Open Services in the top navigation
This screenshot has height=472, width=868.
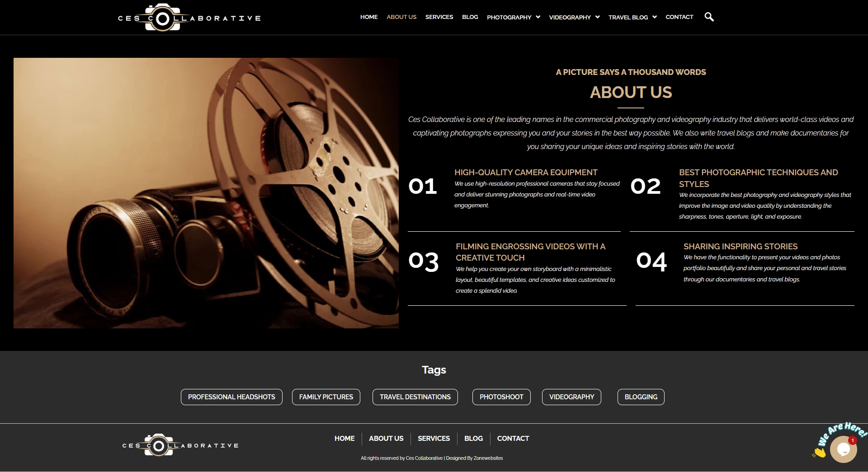click(x=439, y=17)
